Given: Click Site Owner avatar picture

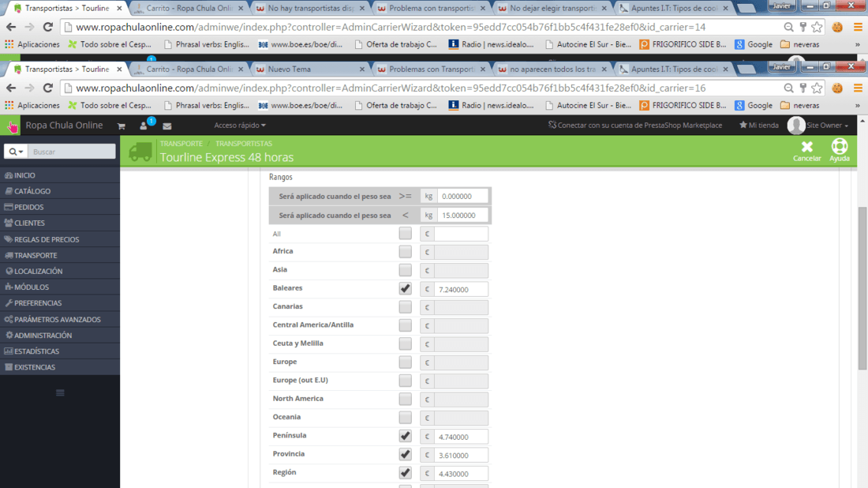Looking at the screenshot, I should click(796, 126).
